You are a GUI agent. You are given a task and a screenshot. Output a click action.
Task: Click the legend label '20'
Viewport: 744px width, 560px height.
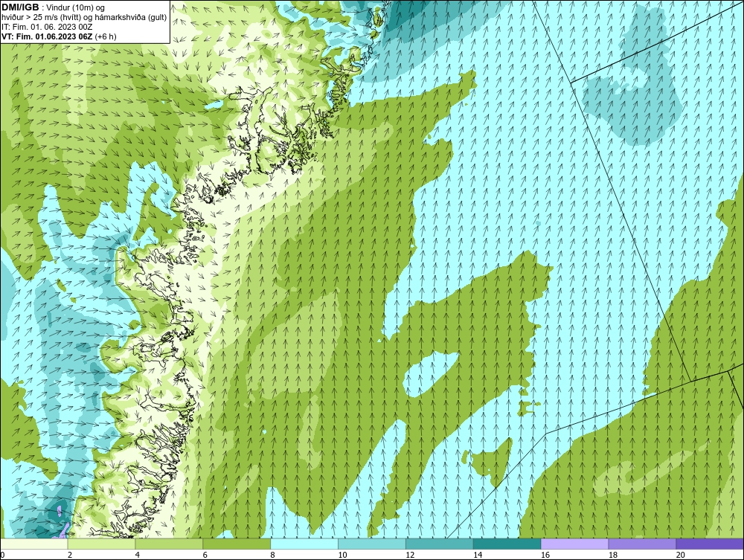tap(681, 555)
